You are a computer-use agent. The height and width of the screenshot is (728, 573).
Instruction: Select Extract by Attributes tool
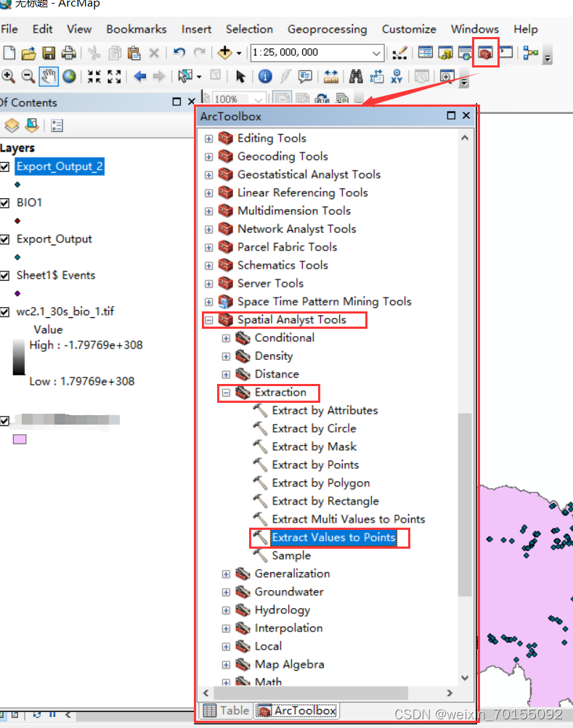(x=325, y=410)
